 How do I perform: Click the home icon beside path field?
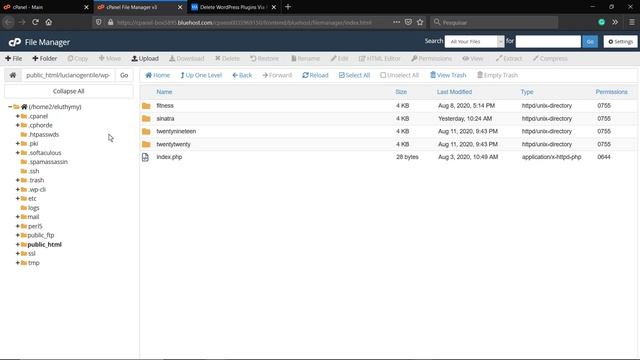click(13, 75)
